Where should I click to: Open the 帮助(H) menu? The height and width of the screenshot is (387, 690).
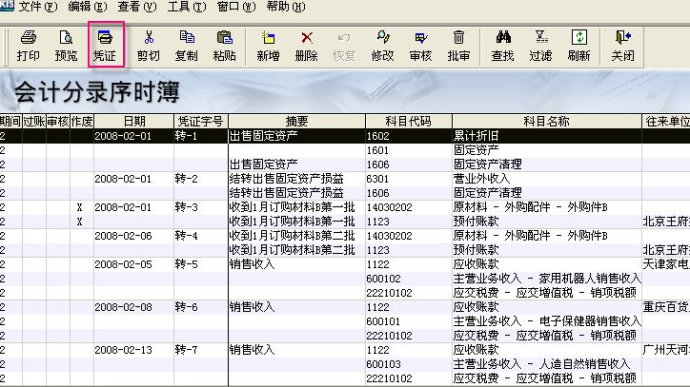(286, 7)
